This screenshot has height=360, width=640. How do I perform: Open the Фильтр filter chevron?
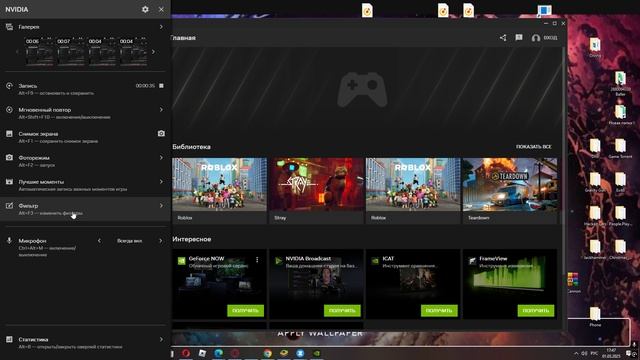pyautogui.click(x=161, y=205)
